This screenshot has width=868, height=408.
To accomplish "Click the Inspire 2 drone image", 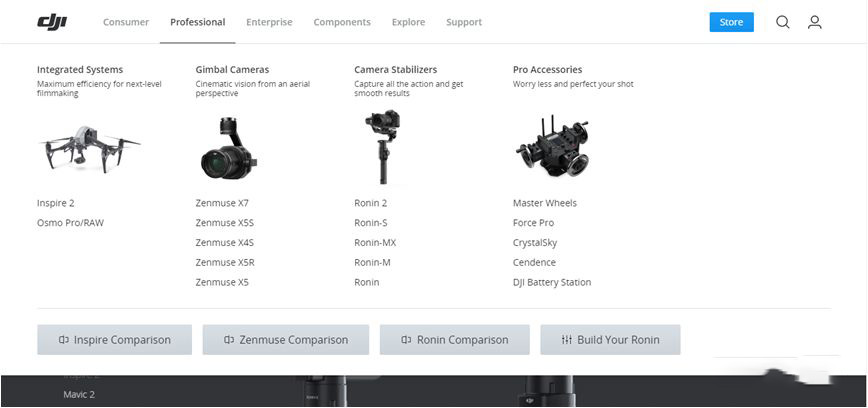I will click(90, 148).
